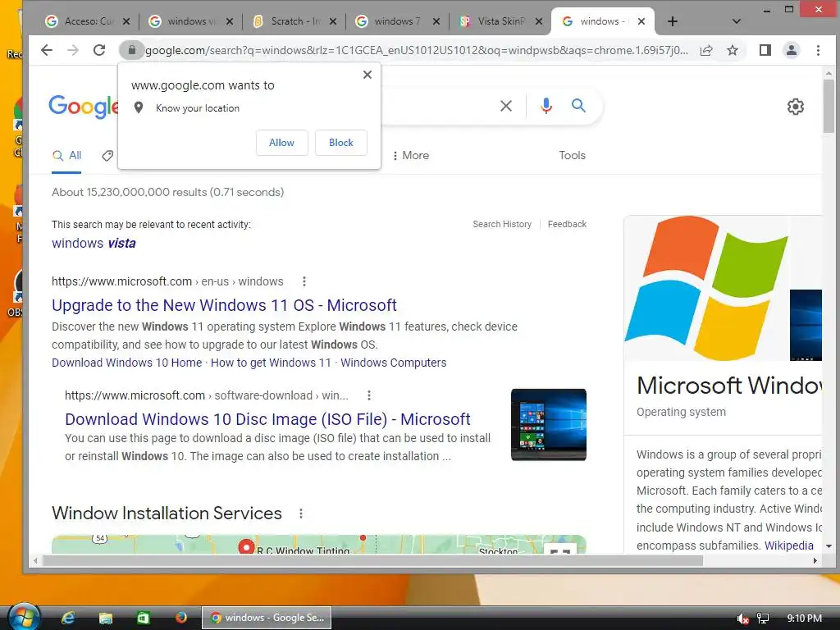The image size is (840, 630).
Task: Click the horizontal scrollbar thumb
Action: (x=372, y=561)
